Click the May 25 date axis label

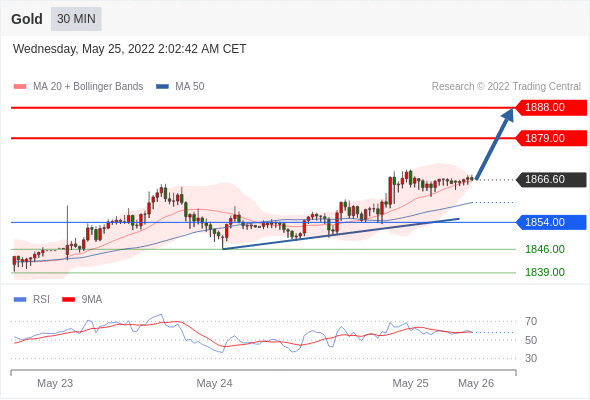(411, 383)
